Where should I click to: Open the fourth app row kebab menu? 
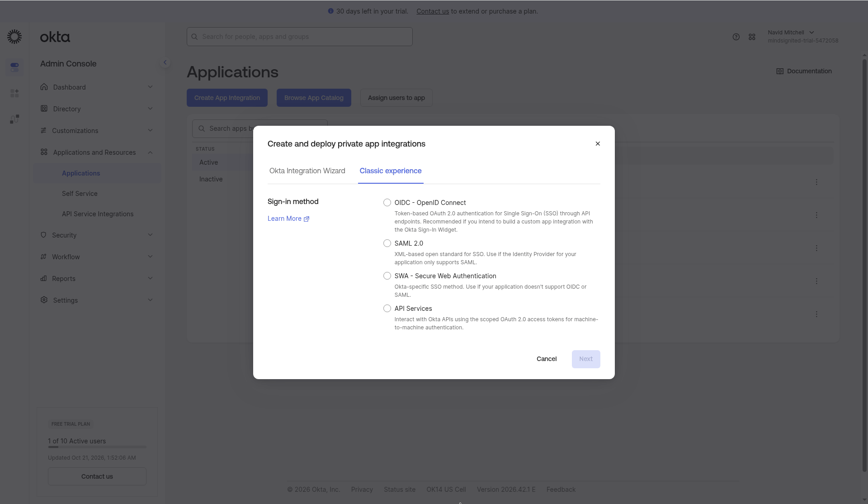[x=816, y=281]
